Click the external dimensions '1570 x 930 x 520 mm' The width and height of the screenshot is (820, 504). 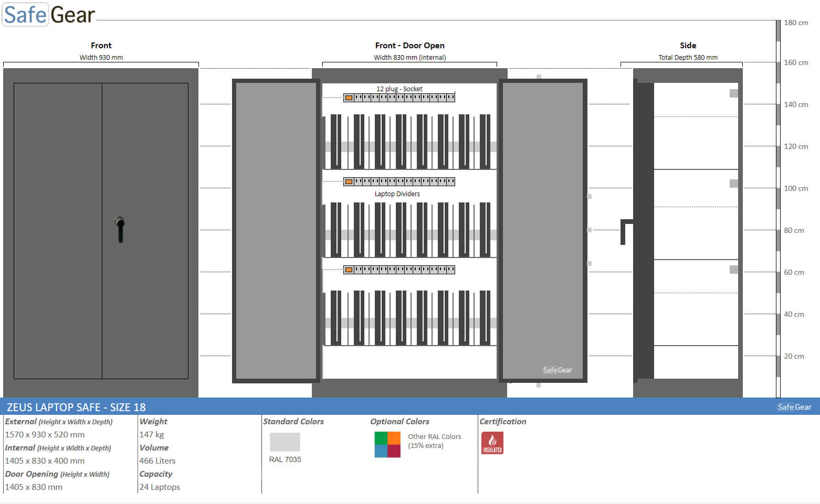point(45,434)
